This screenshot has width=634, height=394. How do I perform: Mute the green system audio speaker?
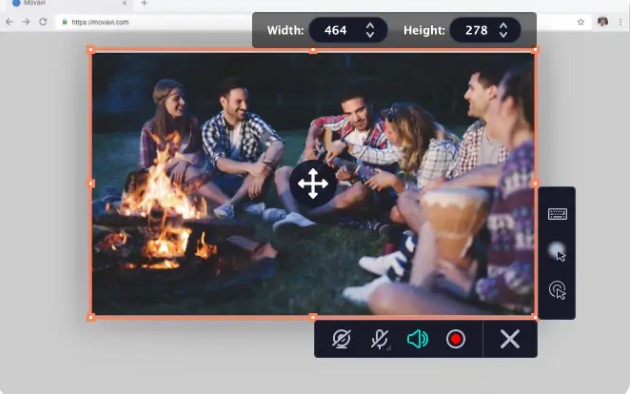(x=417, y=339)
